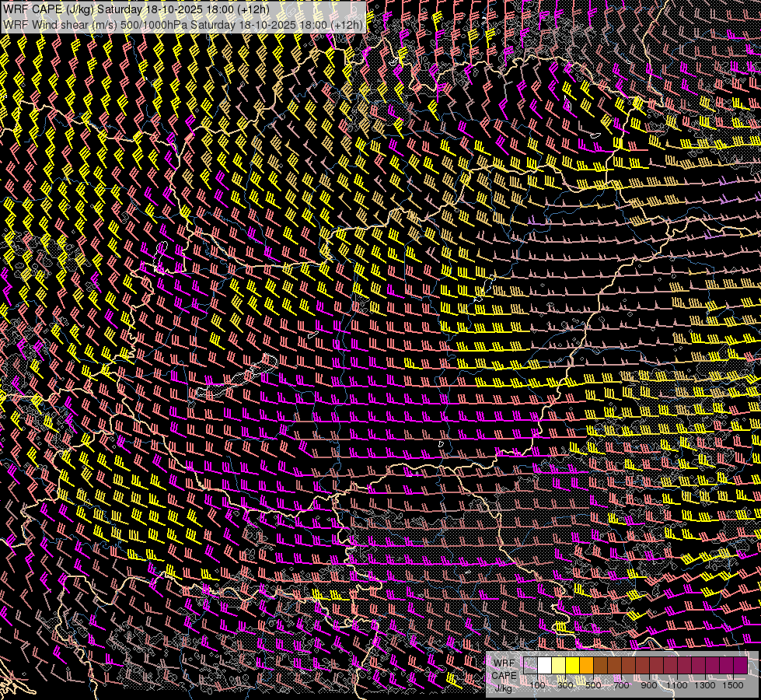
Task: Click the last purple swatch past 1500
Action: [x=741, y=666]
